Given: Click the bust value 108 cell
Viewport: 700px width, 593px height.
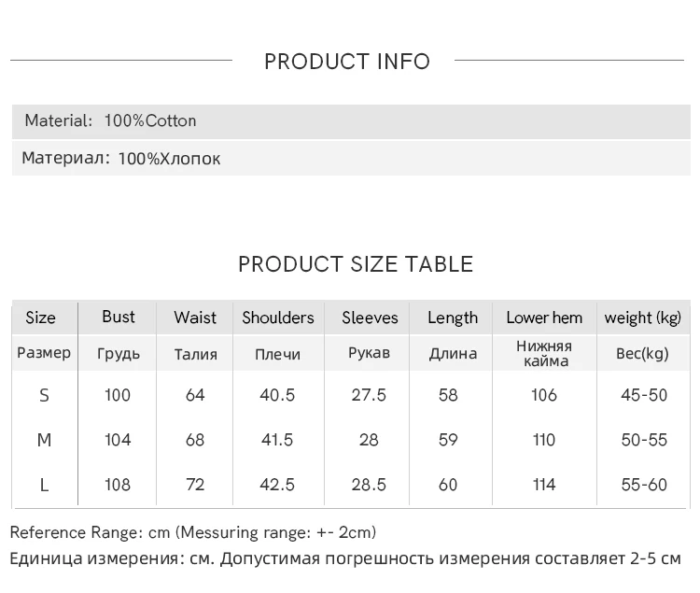Looking at the screenshot, I should pos(118,485).
